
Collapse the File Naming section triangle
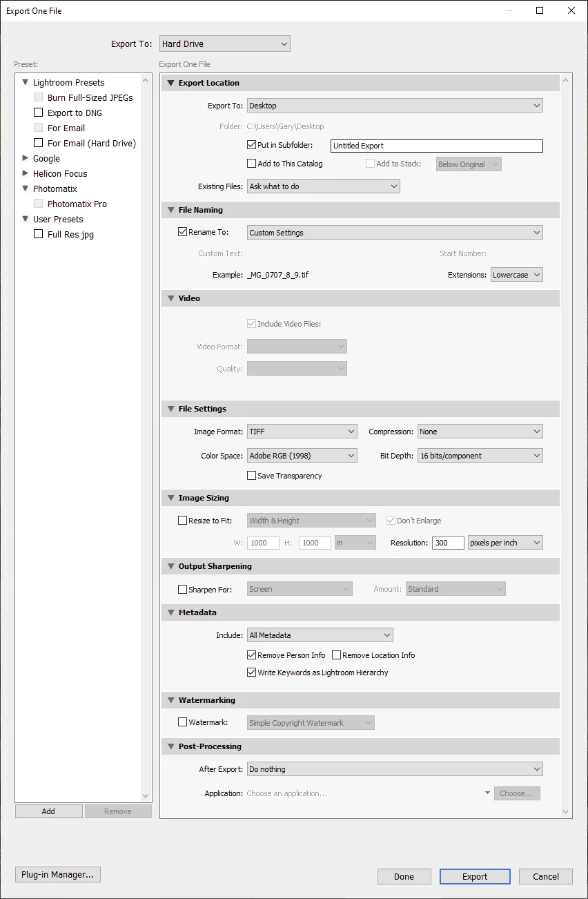tap(171, 210)
